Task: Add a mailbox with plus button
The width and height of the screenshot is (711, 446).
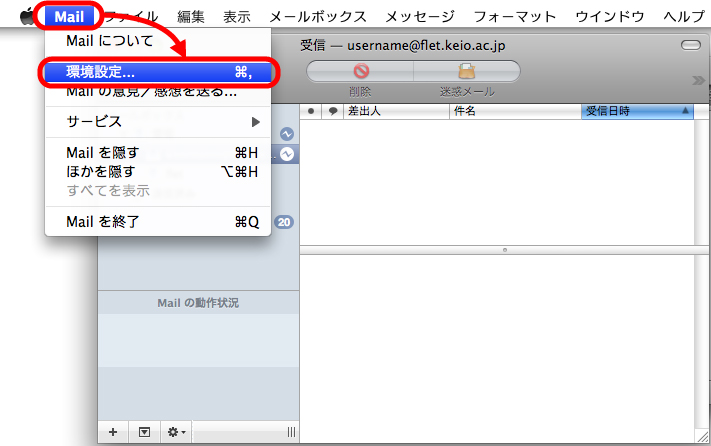Action: click(113, 432)
